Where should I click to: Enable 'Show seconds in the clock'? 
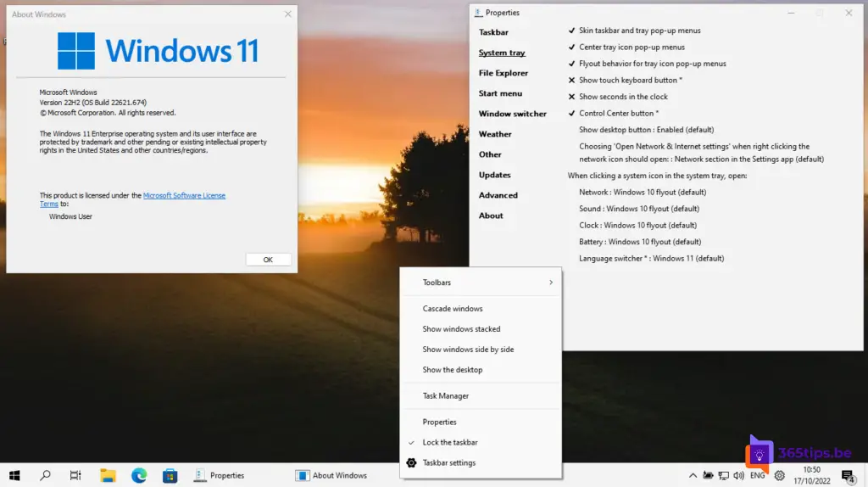click(x=623, y=97)
